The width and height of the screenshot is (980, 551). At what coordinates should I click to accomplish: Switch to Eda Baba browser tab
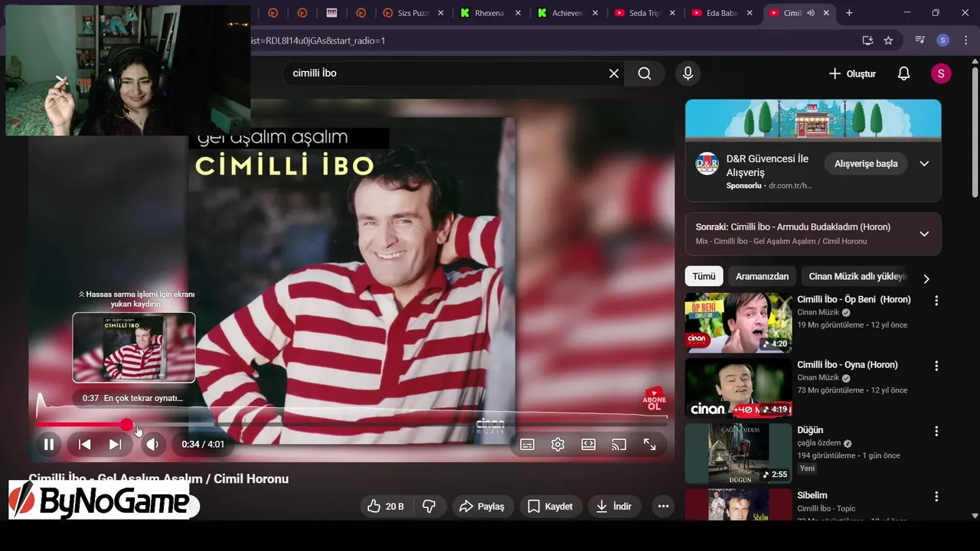[x=721, y=13]
